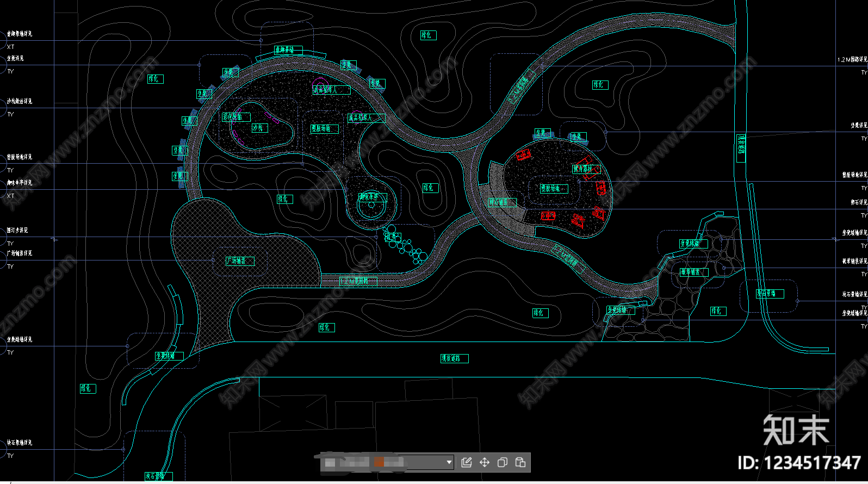Select the 彩色轮胎 label box
868x484 pixels.
(236, 117)
